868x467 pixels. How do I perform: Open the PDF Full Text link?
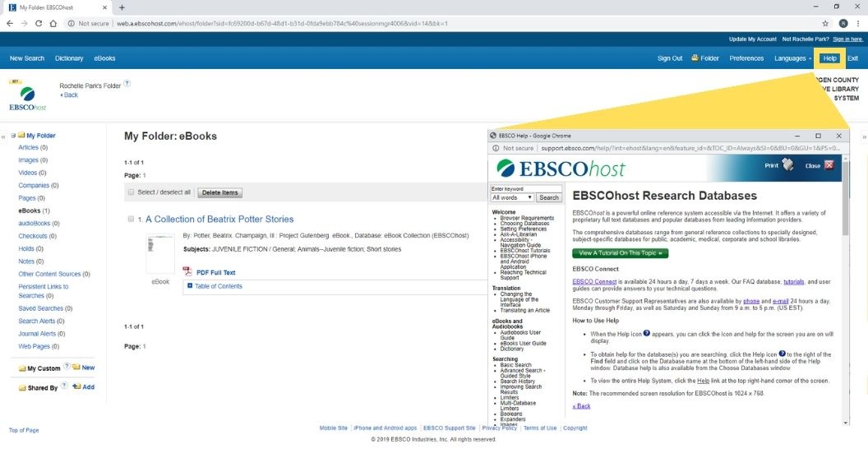(216, 272)
